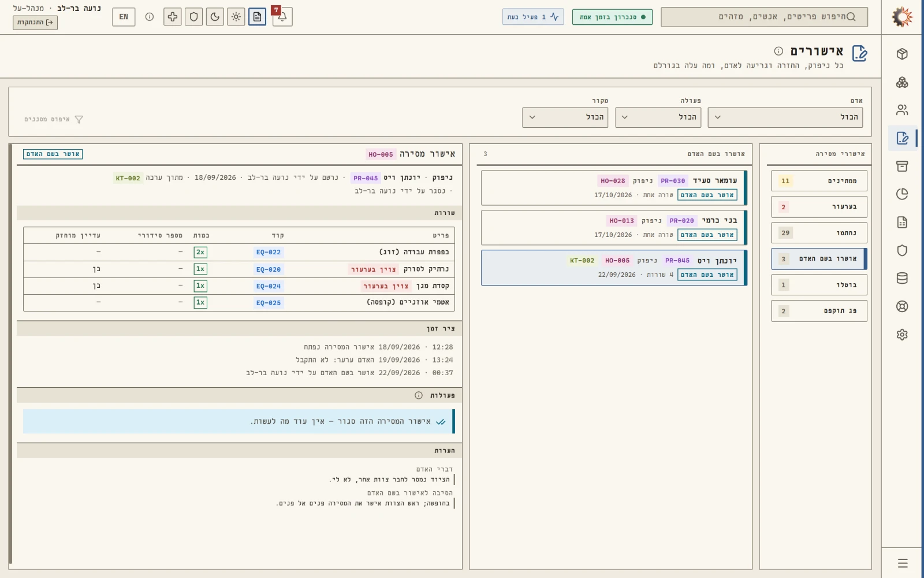Click EQ-025 code in the lines table
Viewport: 924px width, 578px height.
(x=269, y=303)
